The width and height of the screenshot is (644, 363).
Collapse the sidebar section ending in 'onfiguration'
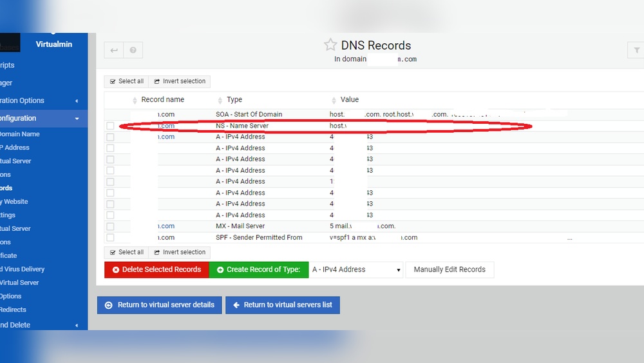click(x=44, y=119)
